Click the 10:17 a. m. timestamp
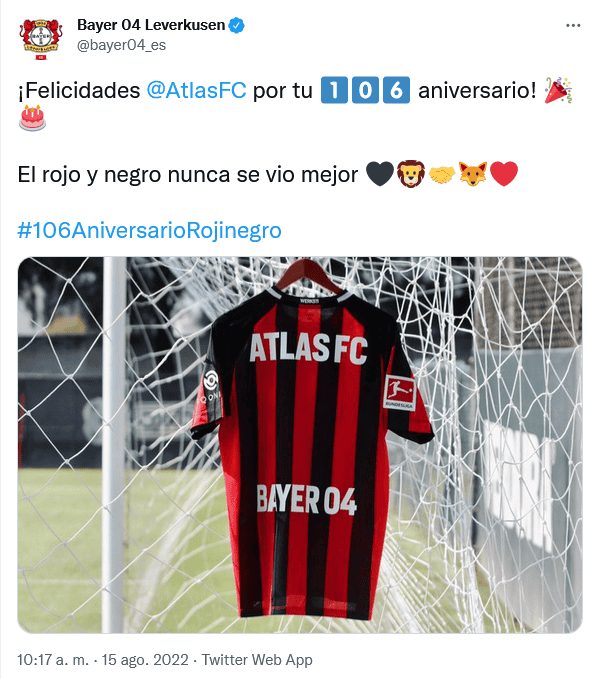This screenshot has width=598, height=679. [53, 660]
